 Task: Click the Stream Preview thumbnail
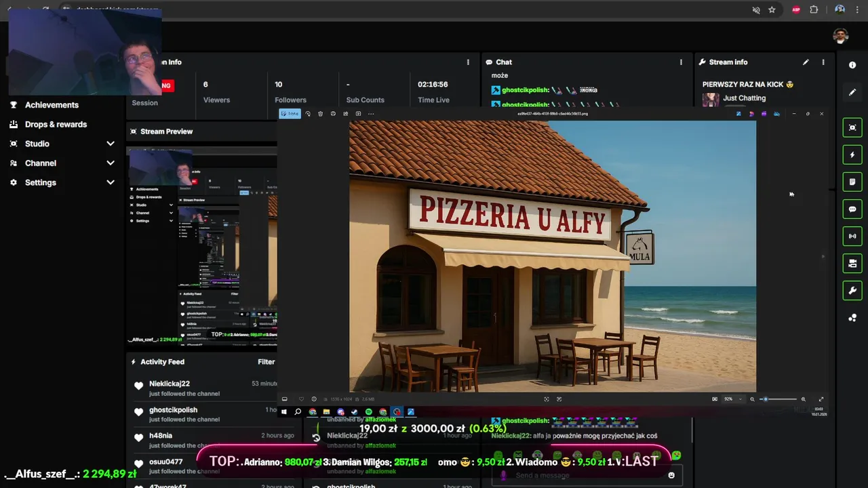[202, 247]
